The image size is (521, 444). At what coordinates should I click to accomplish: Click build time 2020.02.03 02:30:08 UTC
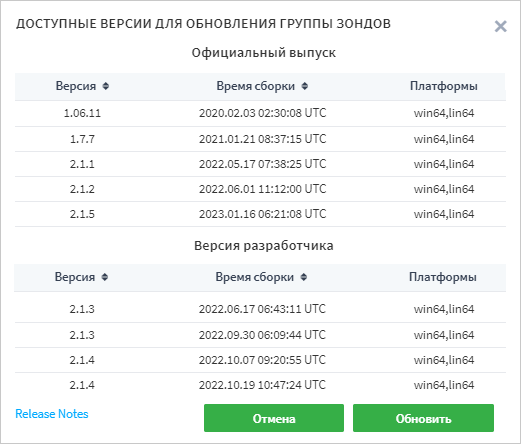tap(262, 113)
